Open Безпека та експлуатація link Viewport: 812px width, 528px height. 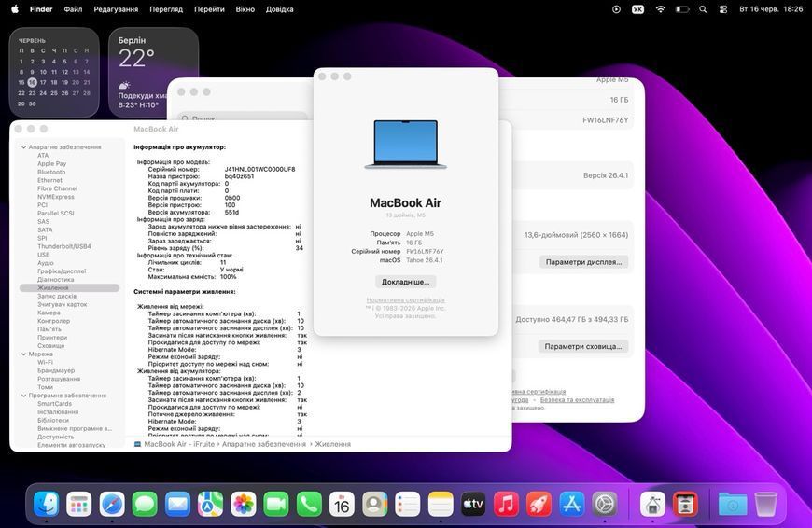[577, 399]
